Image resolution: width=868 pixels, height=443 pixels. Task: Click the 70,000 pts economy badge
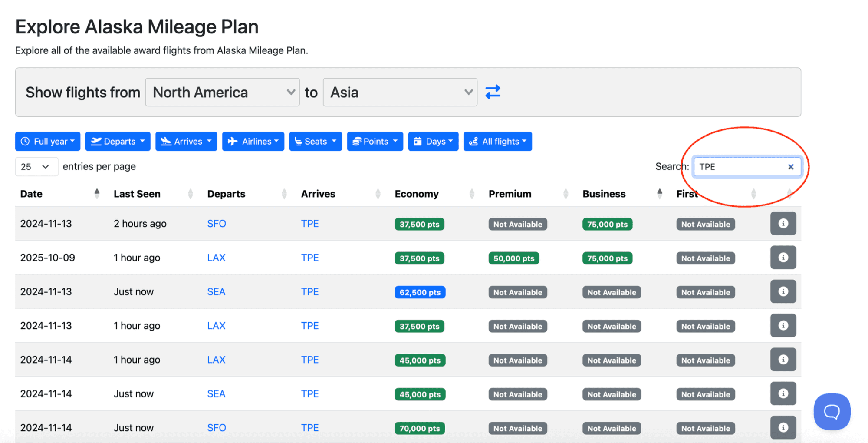coord(420,429)
